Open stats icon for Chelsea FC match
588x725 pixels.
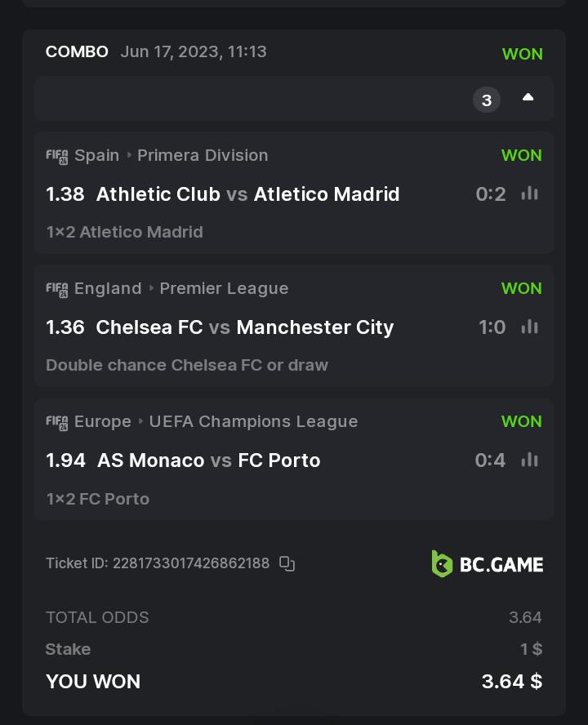[x=530, y=327]
